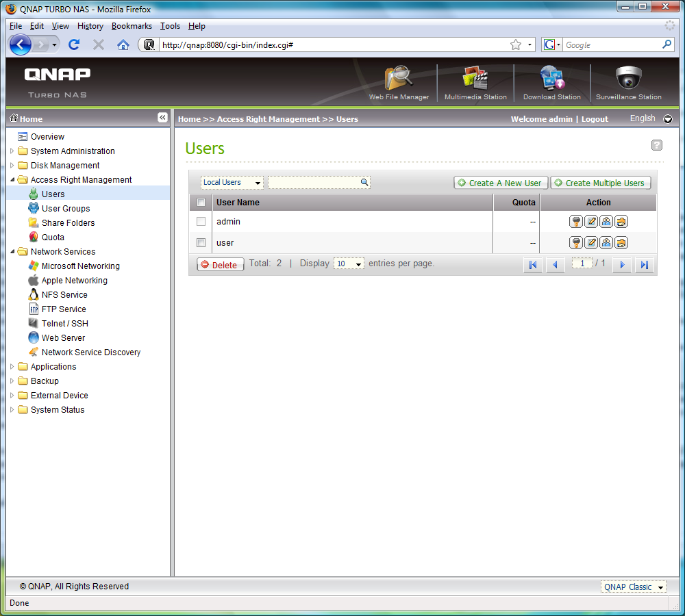
Task: Go to next page of users
Action: [622, 265]
